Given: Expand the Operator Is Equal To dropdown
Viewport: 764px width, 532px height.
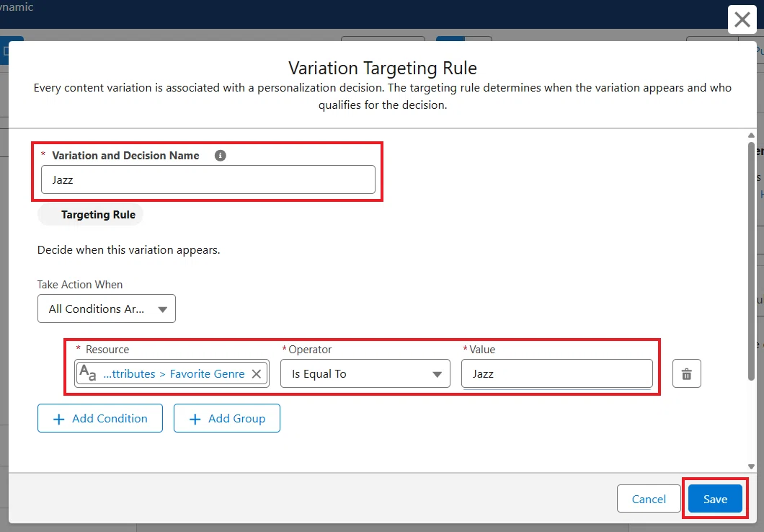Looking at the screenshot, I should click(x=365, y=373).
